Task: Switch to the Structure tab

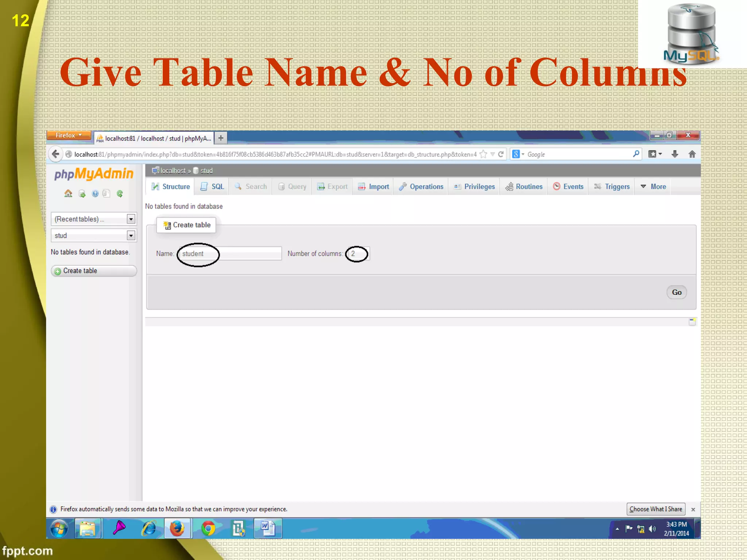Action: (x=171, y=187)
